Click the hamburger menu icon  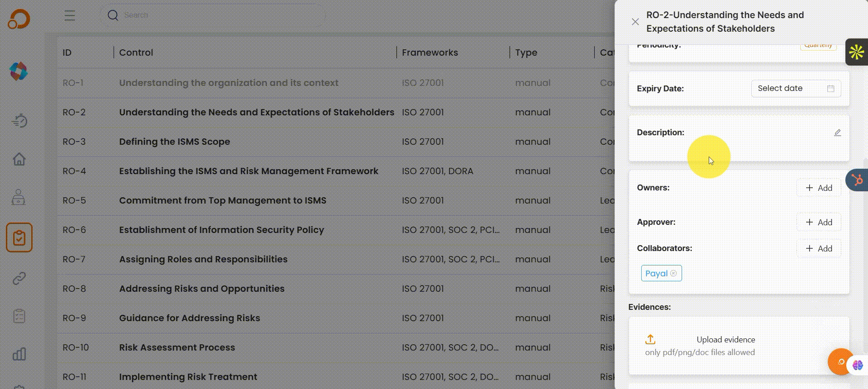point(70,16)
